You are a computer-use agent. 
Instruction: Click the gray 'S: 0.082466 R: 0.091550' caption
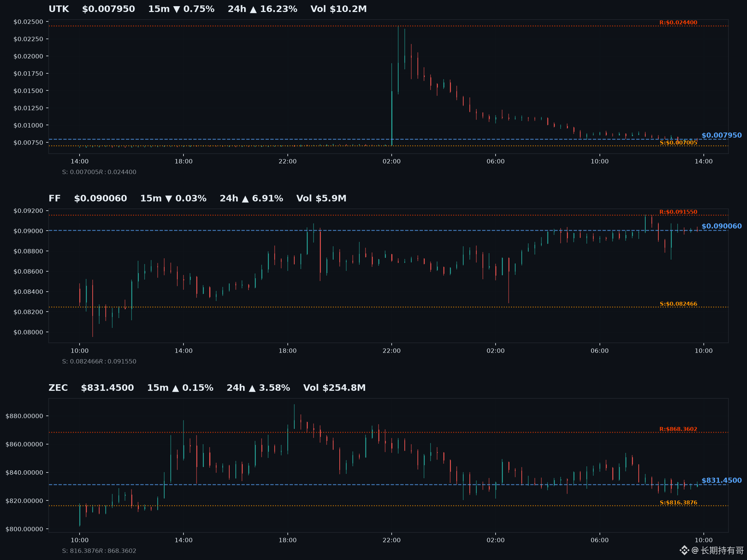99,362
